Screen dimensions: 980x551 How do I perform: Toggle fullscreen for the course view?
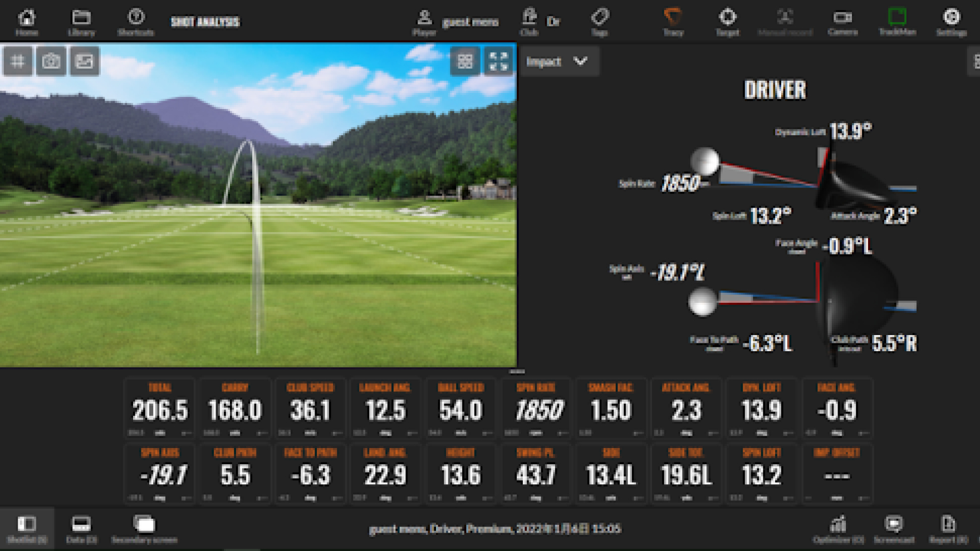click(498, 61)
